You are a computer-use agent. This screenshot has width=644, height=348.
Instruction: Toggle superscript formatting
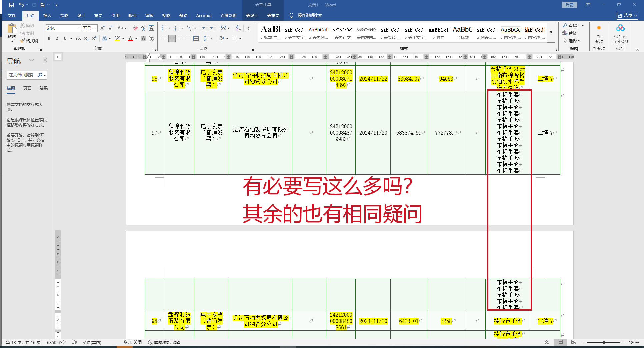(94, 38)
